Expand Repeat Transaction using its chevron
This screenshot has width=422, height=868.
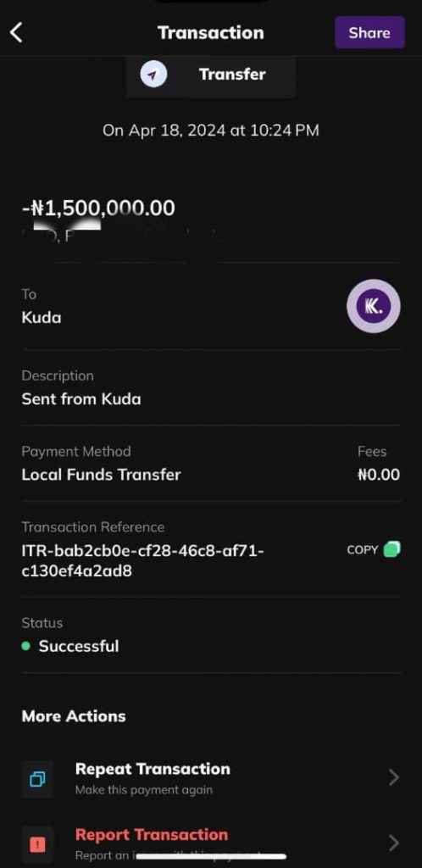[394, 778]
